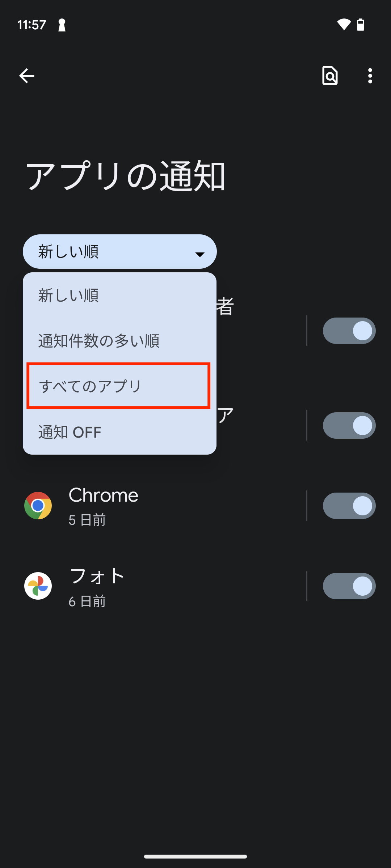Viewport: 391px width, 868px height.
Task: Open the three-dot overflow menu
Action: tap(370, 76)
